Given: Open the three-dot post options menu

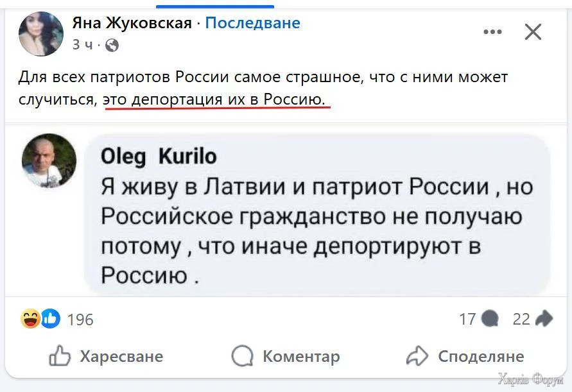Looking at the screenshot, I should (x=492, y=31).
